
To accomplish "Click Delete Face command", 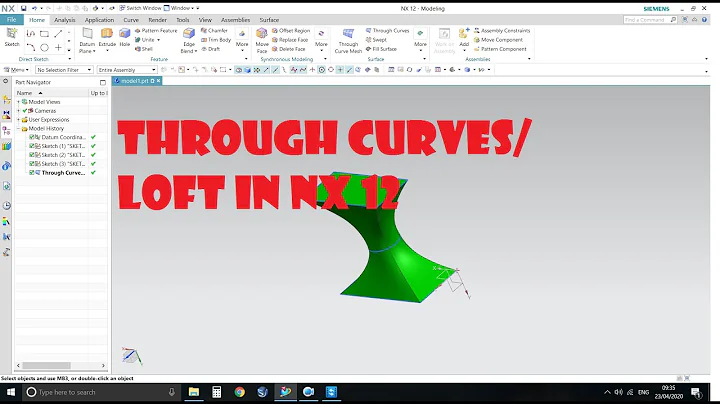I will tap(288, 49).
